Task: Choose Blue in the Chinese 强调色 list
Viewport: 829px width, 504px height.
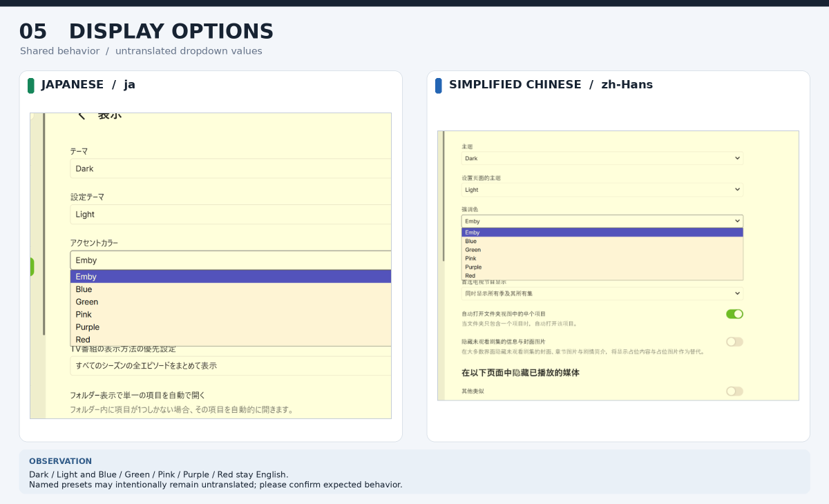Action: coord(602,241)
